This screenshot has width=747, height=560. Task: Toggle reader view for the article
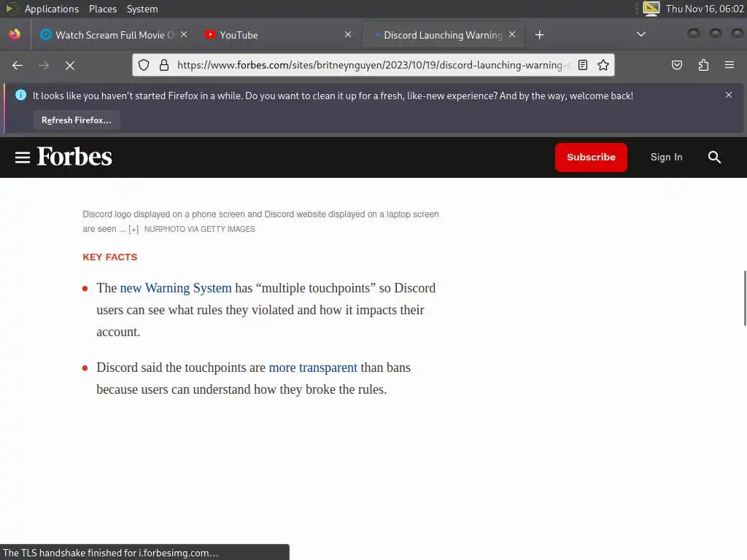(x=583, y=65)
